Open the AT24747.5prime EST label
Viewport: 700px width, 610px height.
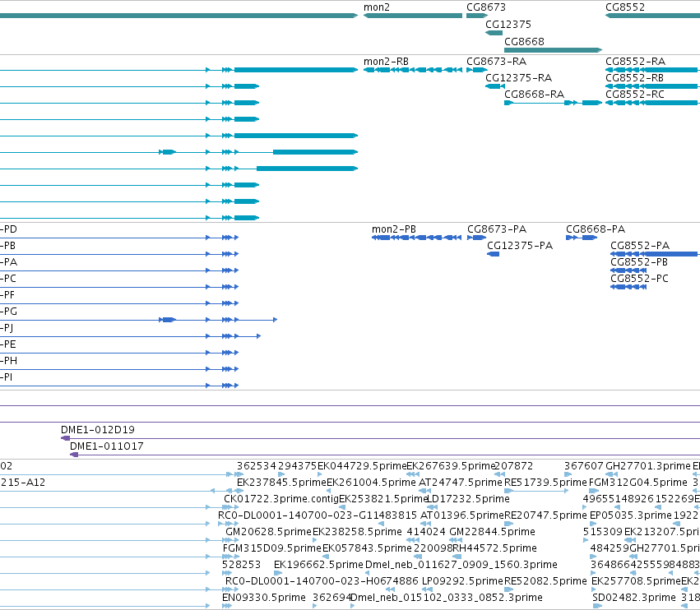click(461, 483)
